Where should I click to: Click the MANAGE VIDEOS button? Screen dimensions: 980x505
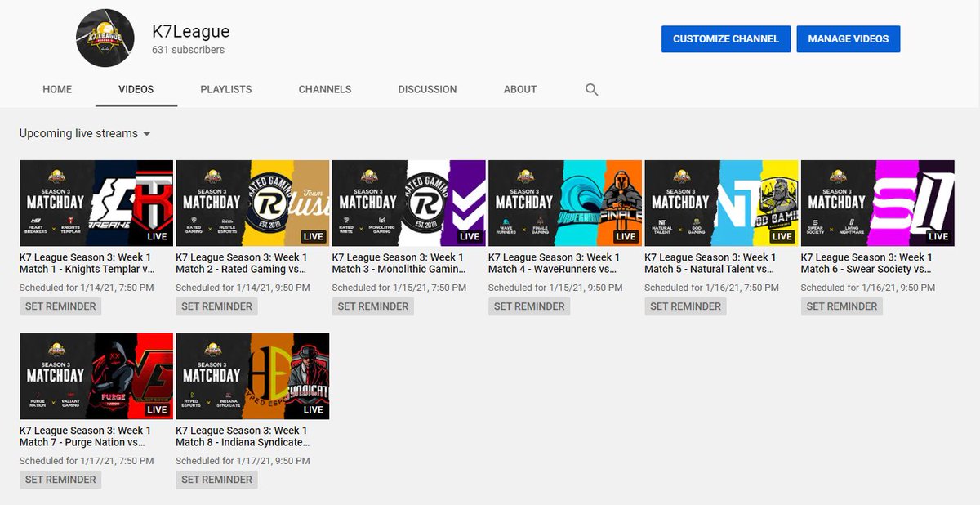click(x=849, y=38)
